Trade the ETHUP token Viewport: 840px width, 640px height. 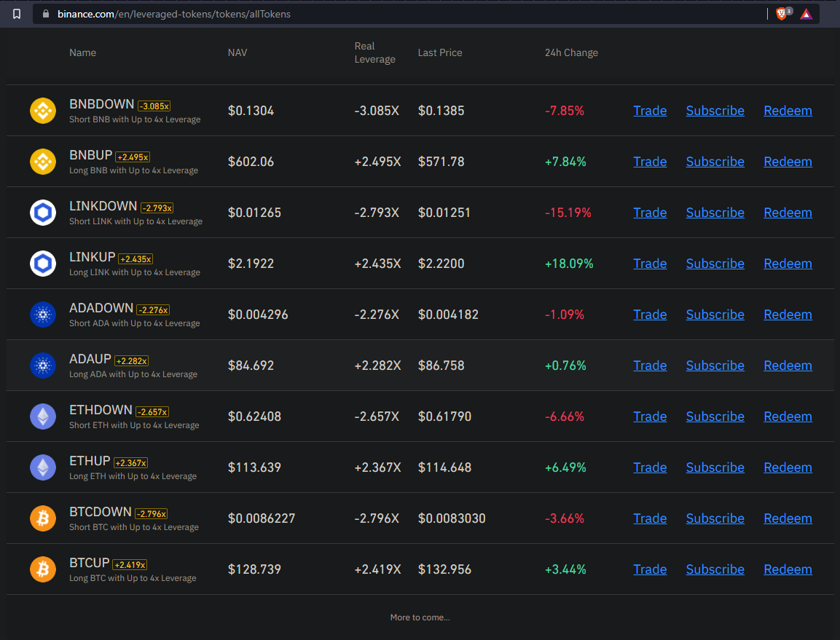(x=650, y=467)
